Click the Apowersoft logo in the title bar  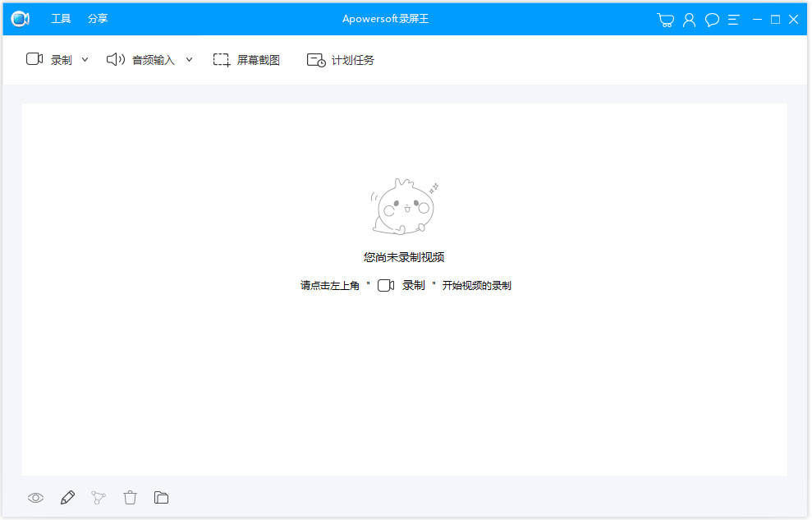19,18
